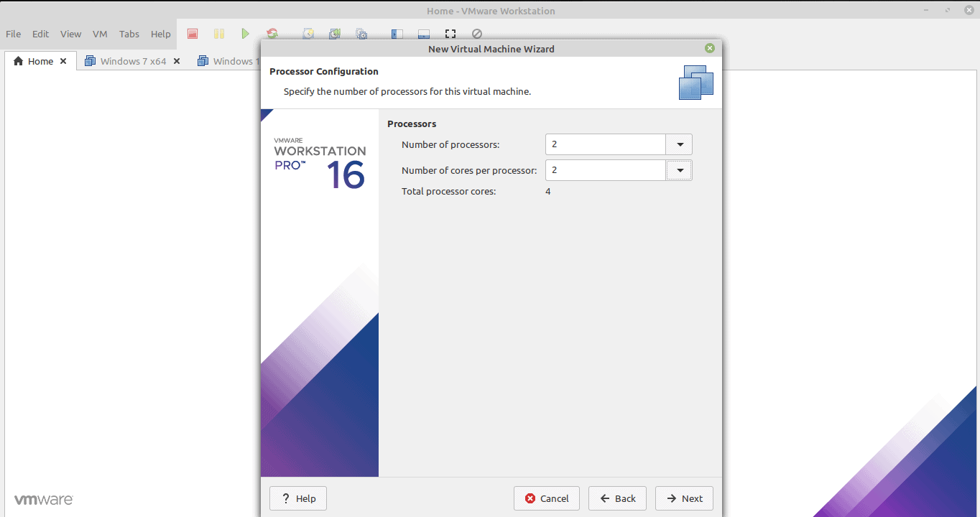Open the Number of processors dropdown arrow

coord(679,144)
